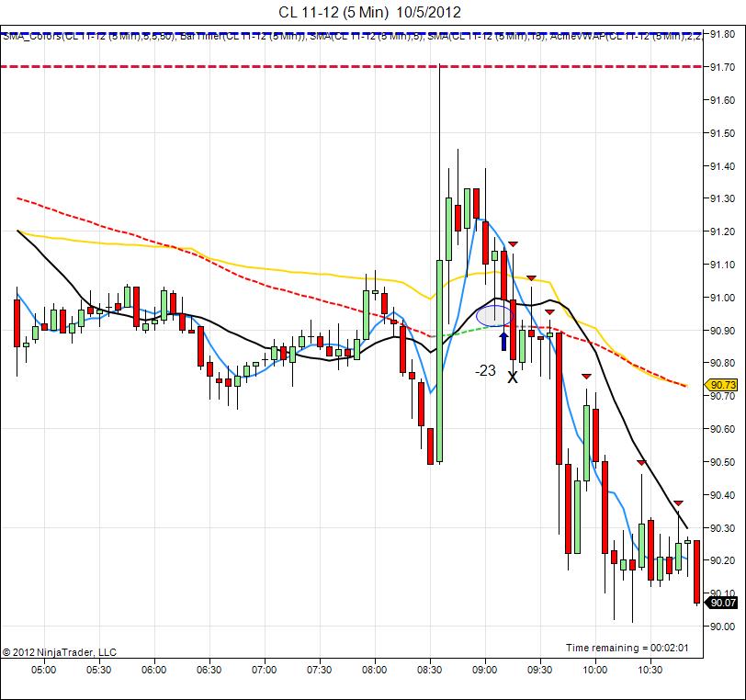The height and width of the screenshot is (700, 746).
Task: Click the black 90.07 last price marker
Action: click(x=723, y=603)
